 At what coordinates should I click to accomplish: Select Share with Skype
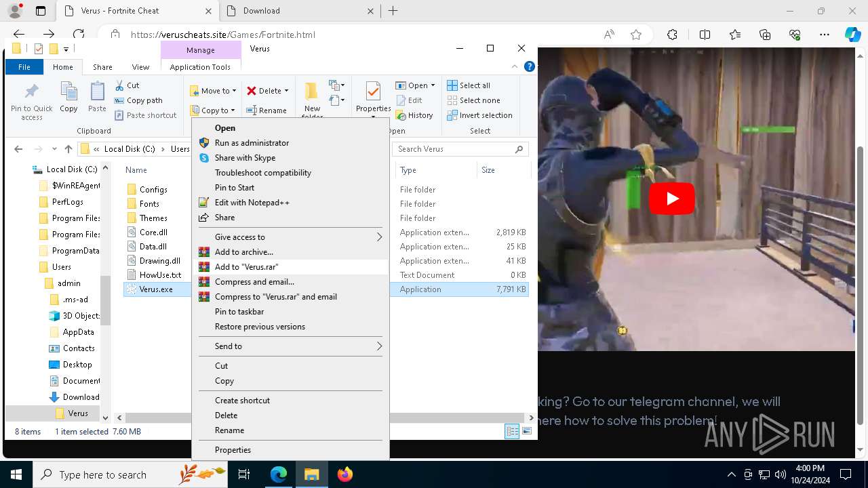click(x=245, y=158)
